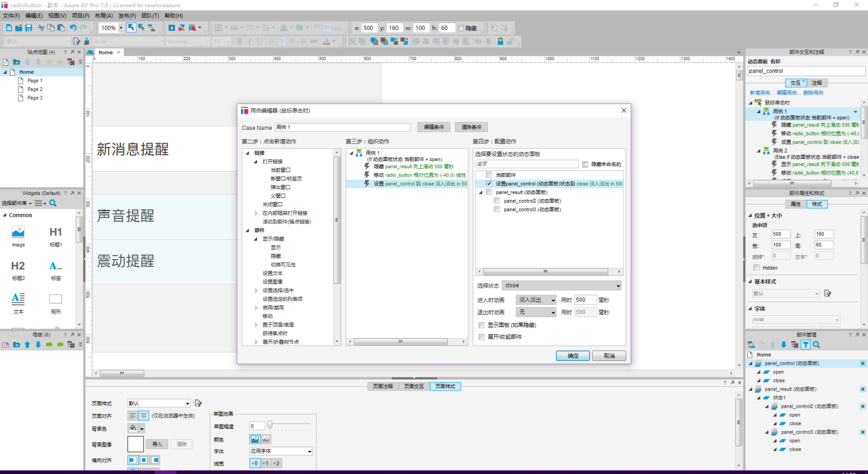Select center page alignment icon
This screenshot has width=868, height=474.
(144, 416)
